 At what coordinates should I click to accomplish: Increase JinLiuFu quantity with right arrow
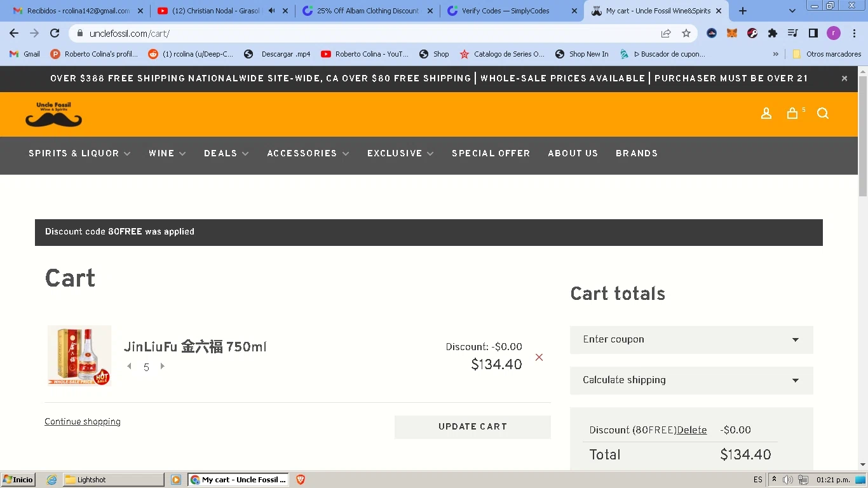[163, 366]
